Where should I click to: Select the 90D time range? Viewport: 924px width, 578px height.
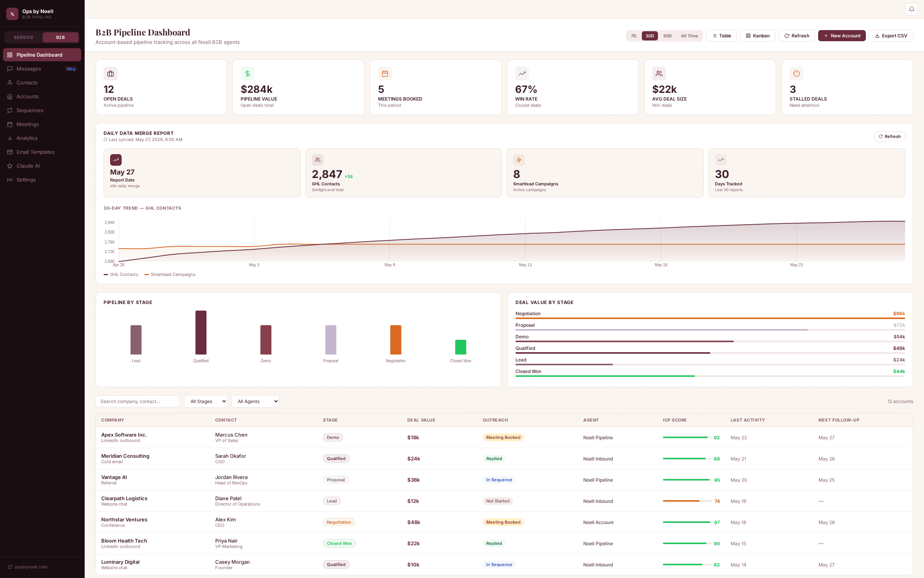point(668,36)
